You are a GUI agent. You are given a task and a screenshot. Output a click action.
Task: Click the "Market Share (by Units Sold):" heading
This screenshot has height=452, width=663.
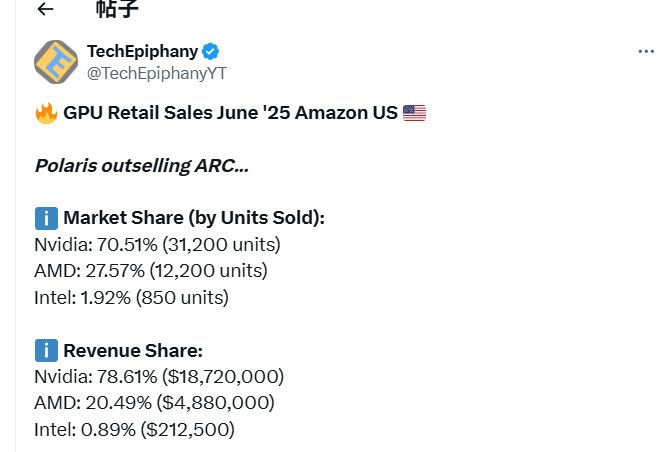(x=194, y=218)
